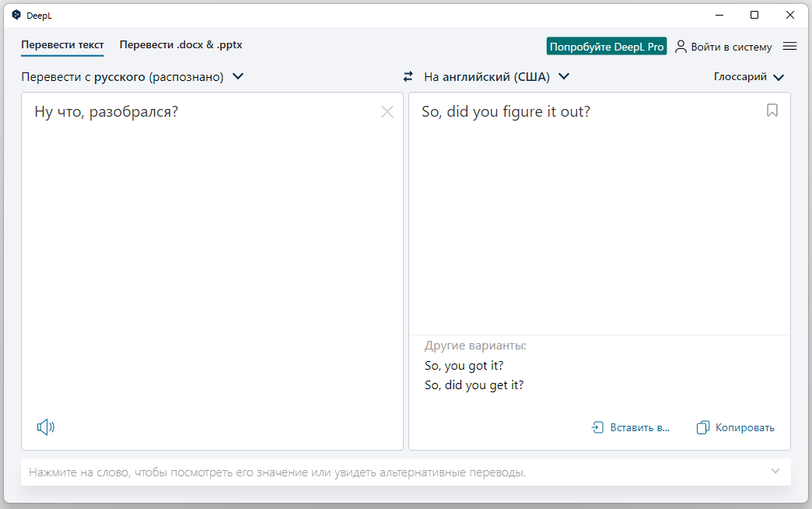Open target language dropdown 'На английский (США)'
The width and height of the screenshot is (812, 509).
(x=496, y=77)
